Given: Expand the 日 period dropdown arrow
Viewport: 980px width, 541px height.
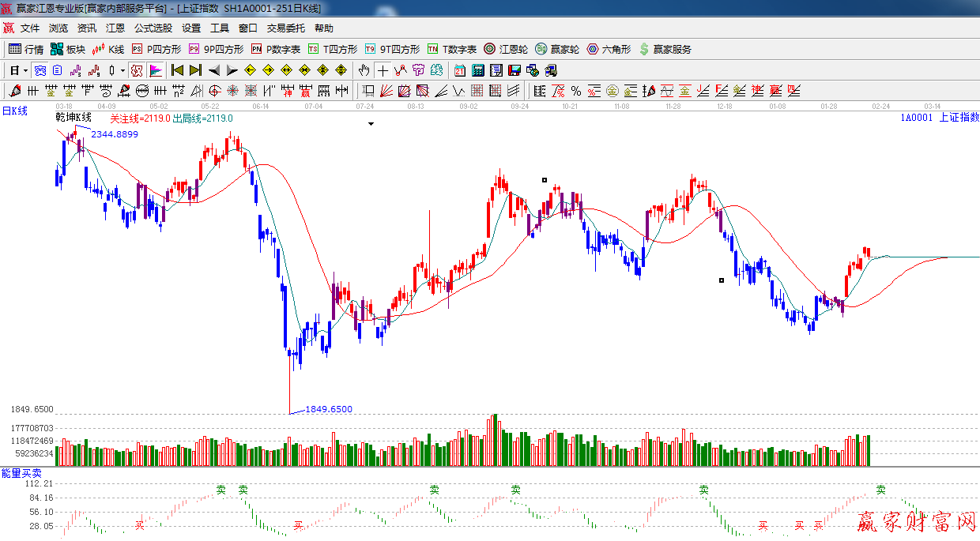Looking at the screenshot, I should click(25, 70).
